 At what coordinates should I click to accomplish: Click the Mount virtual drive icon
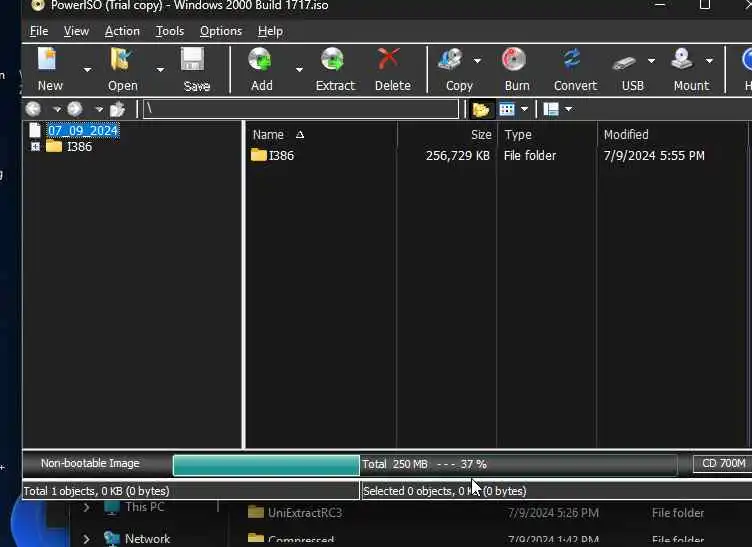[682, 59]
